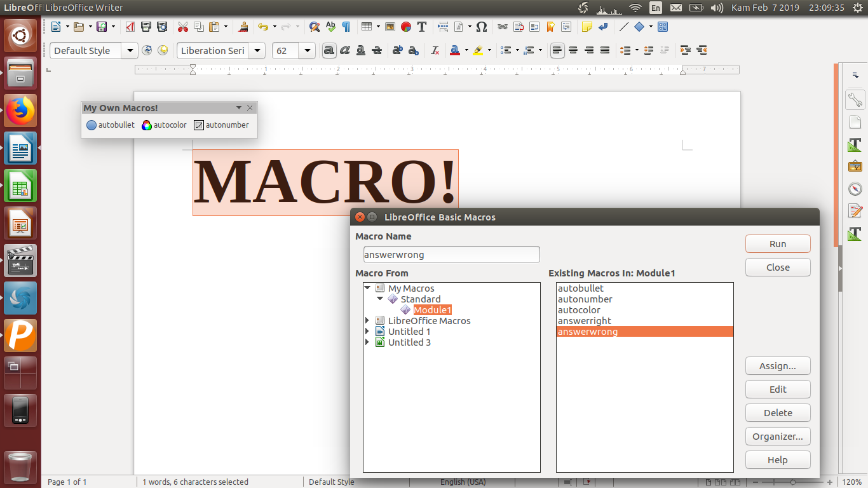Screen dimensions: 868x488
Task: Click the Insert Table icon
Action: click(367, 27)
